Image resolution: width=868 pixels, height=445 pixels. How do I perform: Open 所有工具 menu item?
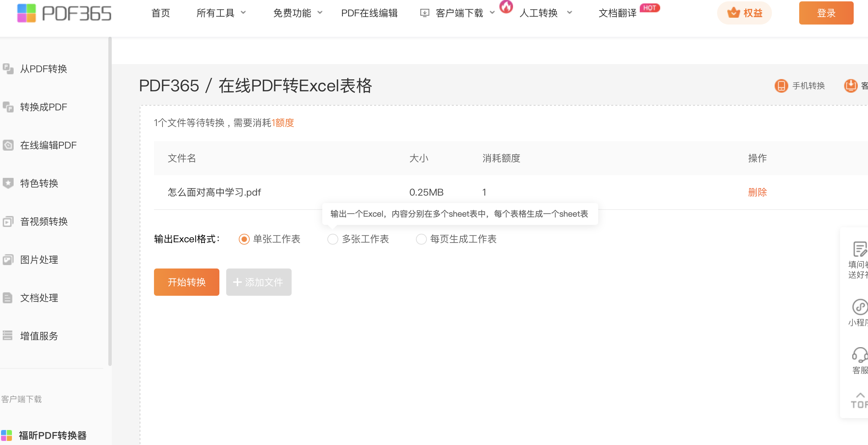tap(215, 13)
